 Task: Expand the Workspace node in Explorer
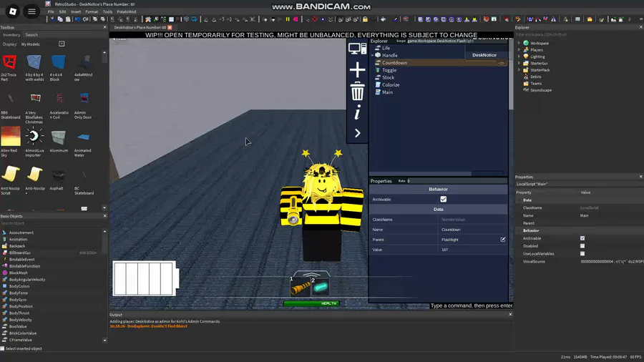[x=519, y=43]
